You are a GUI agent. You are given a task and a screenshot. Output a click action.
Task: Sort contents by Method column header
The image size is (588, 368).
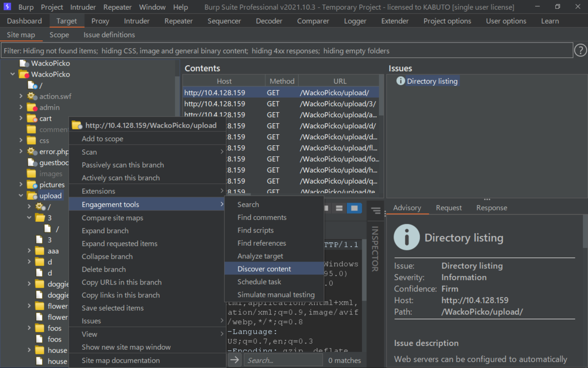coord(282,81)
